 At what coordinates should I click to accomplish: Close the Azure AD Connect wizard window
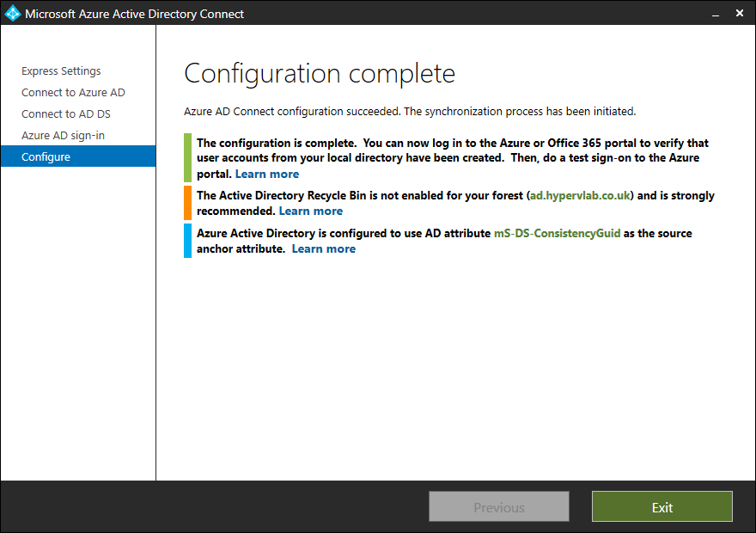tap(740, 13)
